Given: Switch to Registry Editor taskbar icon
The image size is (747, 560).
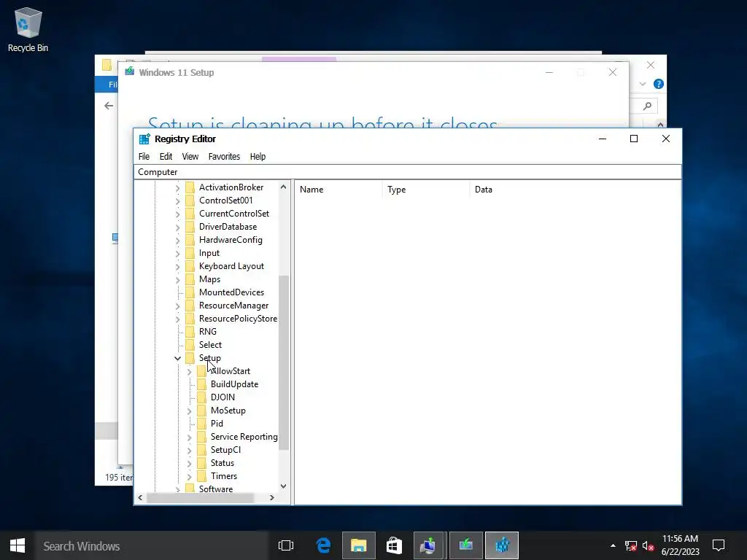Looking at the screenshot, I should pos(502,545).
